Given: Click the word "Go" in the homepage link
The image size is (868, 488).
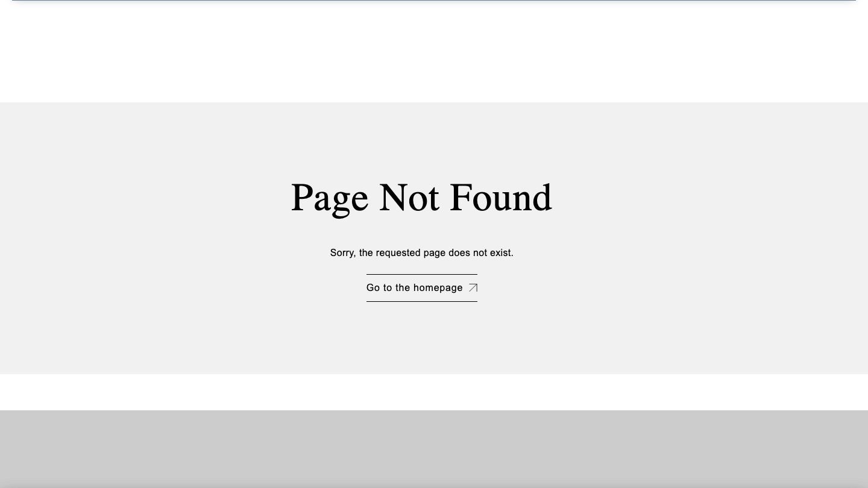Looking at the screenshot, I should [373, 288].
